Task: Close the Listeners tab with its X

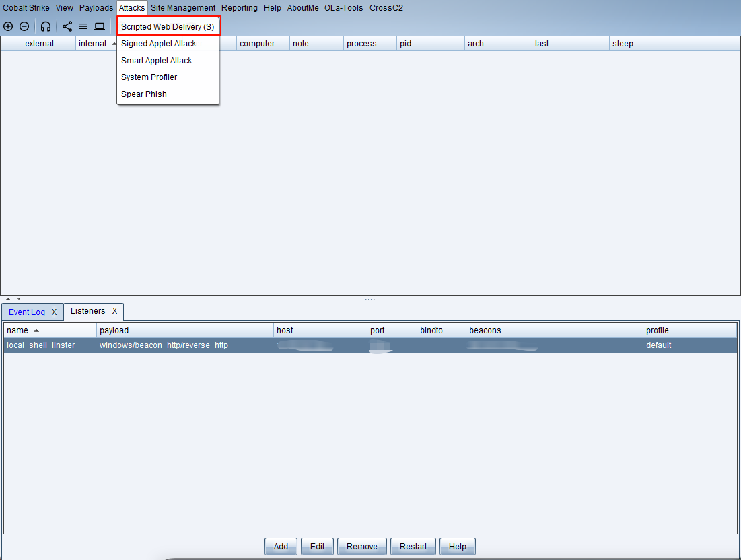Action: pyautogui.click(x=114, y=311)
